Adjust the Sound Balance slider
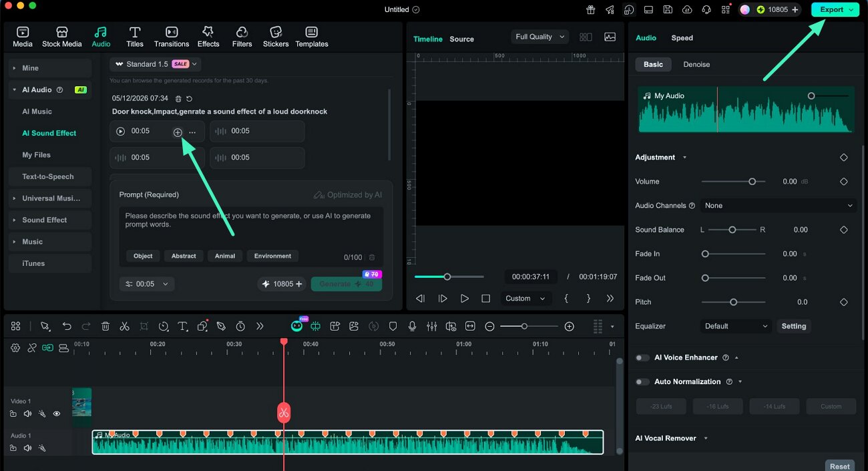The width and height of the screenshot is (868, 471). [732, 230]
